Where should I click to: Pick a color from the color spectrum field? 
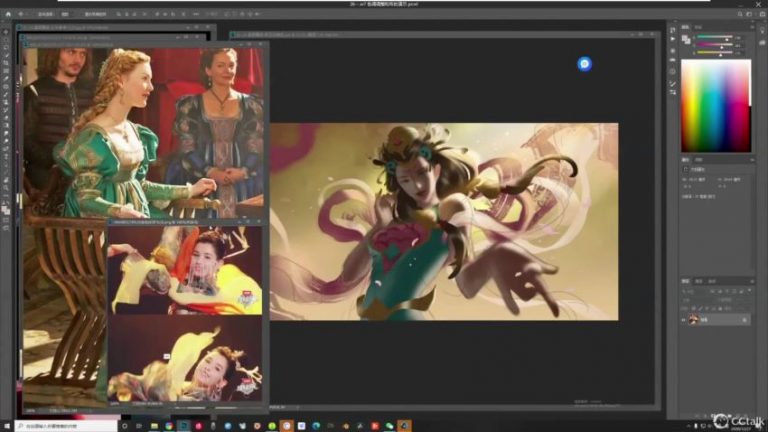coord(715,105)
